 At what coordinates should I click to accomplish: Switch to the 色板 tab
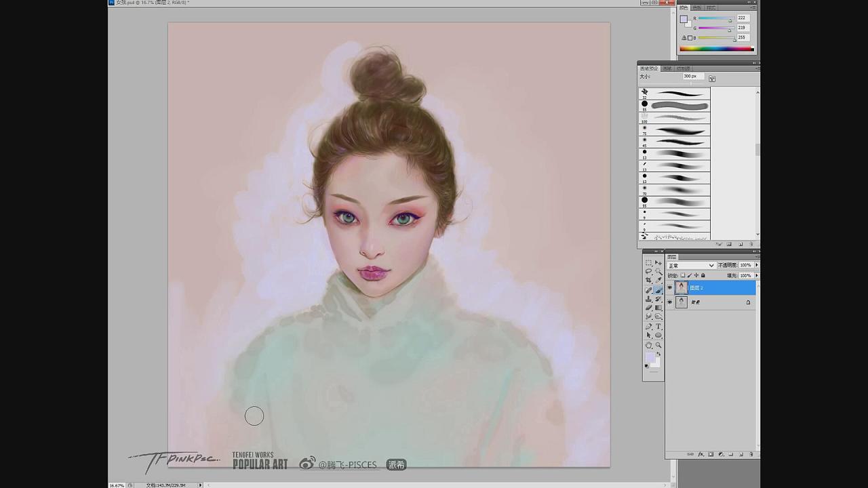tap(697, 8)
